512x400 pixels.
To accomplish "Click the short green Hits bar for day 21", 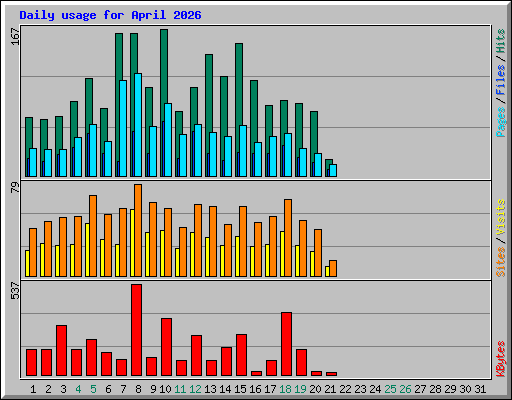I will (x=329, y=161).
